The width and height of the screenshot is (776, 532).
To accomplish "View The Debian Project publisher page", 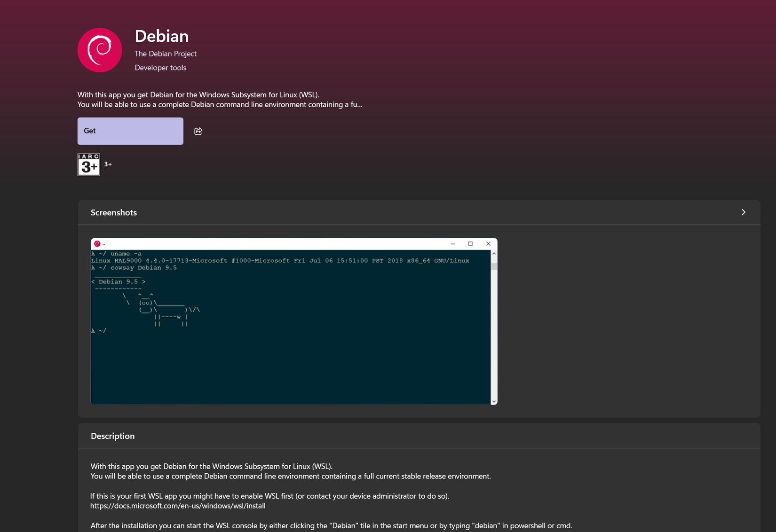I will point(165,54).
